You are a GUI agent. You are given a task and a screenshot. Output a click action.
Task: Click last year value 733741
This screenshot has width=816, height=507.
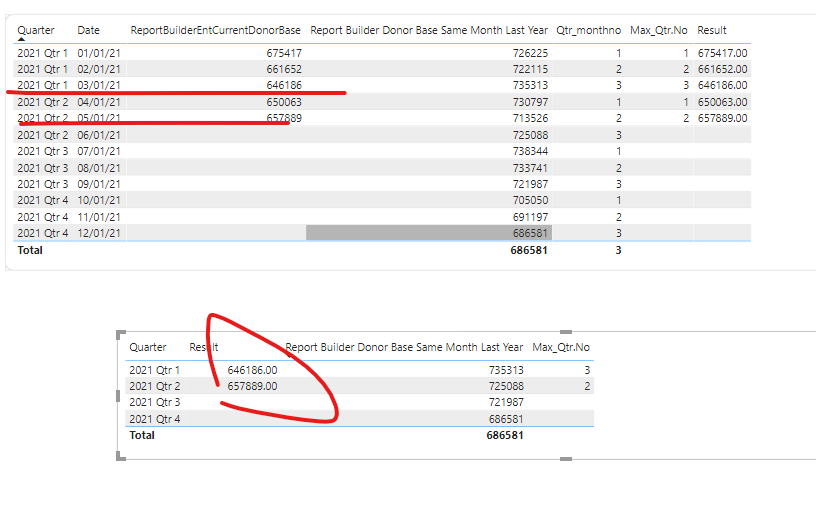(x=530, y=168)
